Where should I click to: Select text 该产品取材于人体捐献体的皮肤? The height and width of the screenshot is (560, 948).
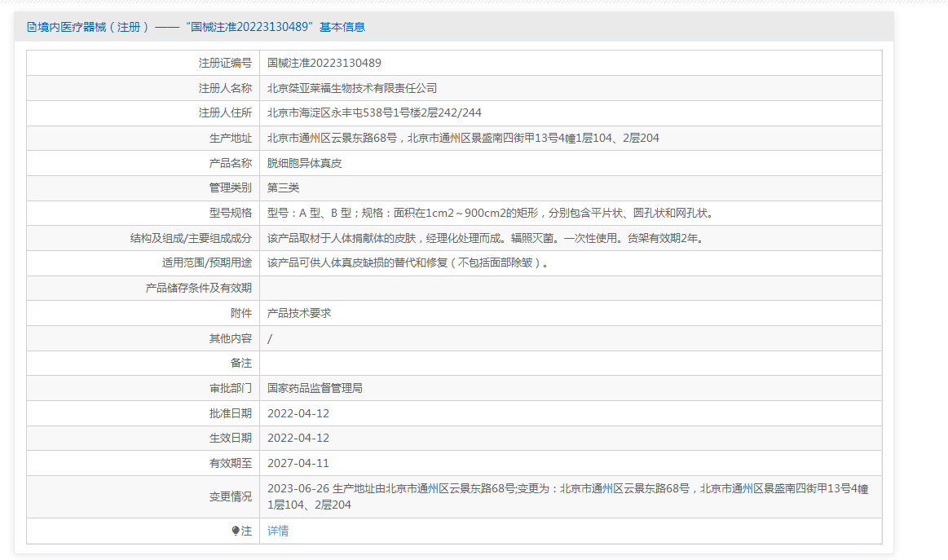point(342,238)
